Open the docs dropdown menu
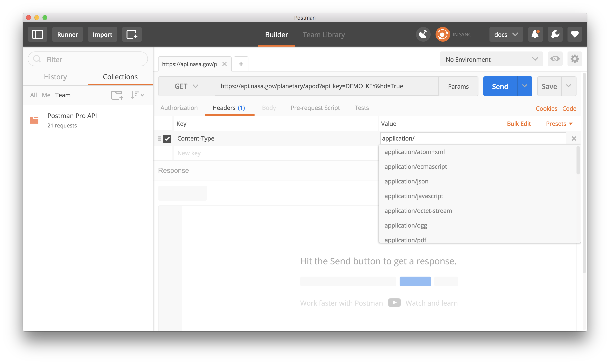The width and height of the screenshot is (610, 364). click(x=506, y=34)
